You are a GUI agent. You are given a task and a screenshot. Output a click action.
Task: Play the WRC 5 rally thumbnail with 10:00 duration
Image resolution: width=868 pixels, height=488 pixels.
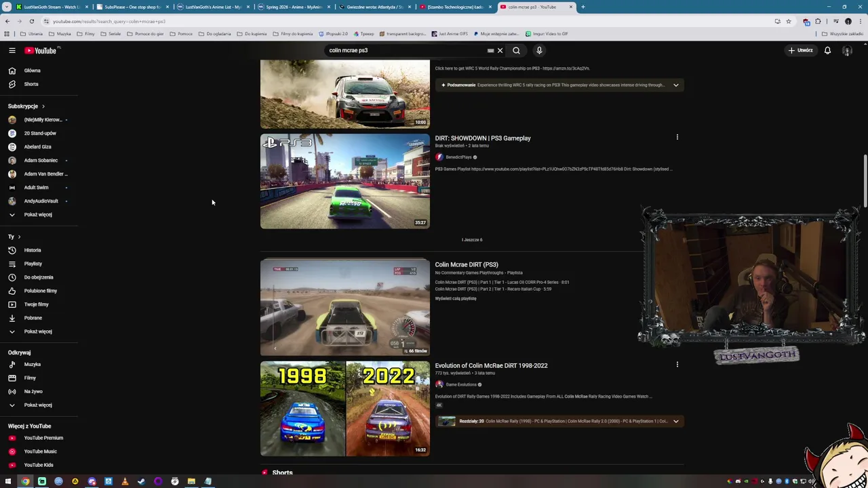(344, 94)
